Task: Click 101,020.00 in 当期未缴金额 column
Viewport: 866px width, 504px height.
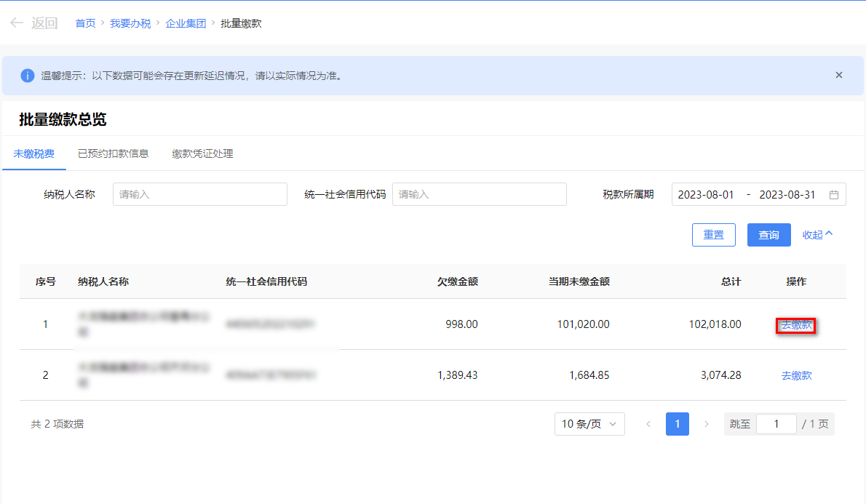Action: [x=583, y=324]
